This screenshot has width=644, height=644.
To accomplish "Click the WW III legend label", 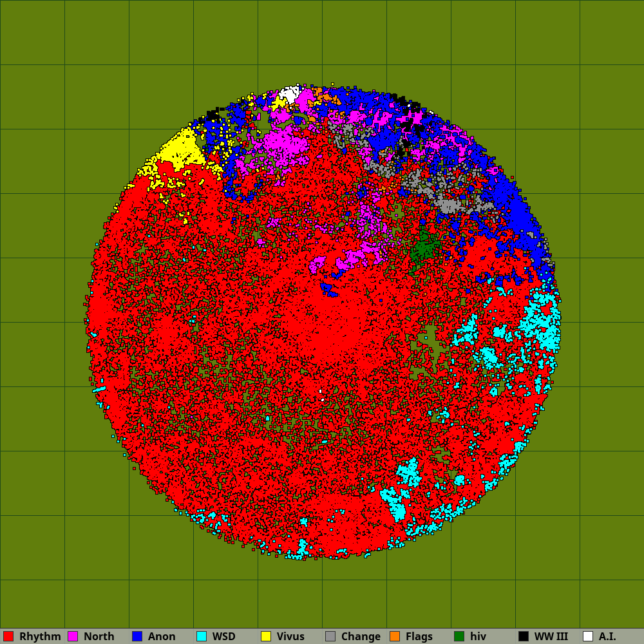I will (x=551, y=636).
